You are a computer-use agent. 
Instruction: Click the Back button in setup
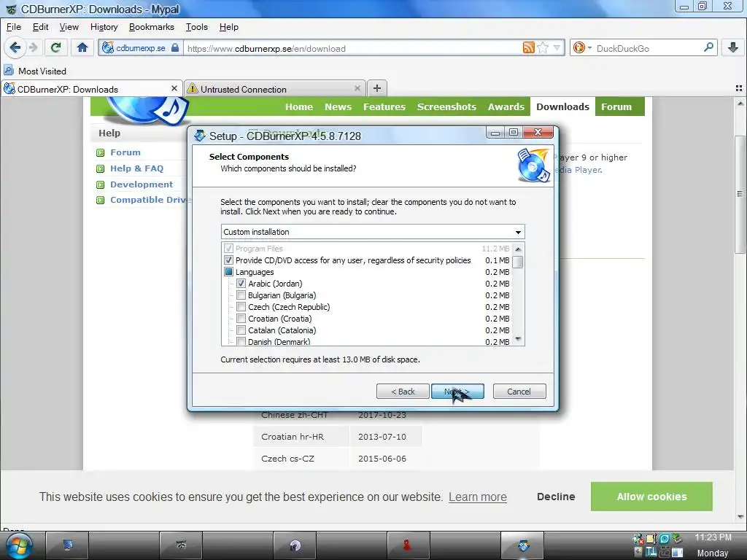pyautogui.click(x=403, y=392)
